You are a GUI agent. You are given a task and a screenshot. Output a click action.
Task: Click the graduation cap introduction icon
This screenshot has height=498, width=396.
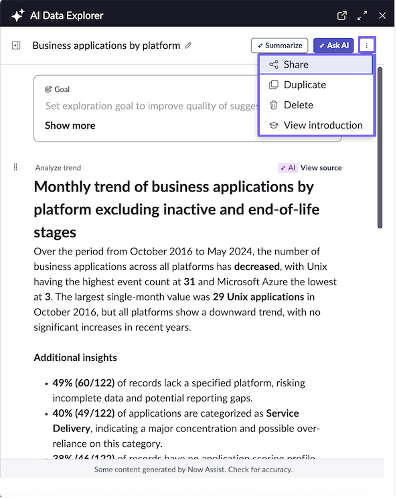tap(274, 125)
